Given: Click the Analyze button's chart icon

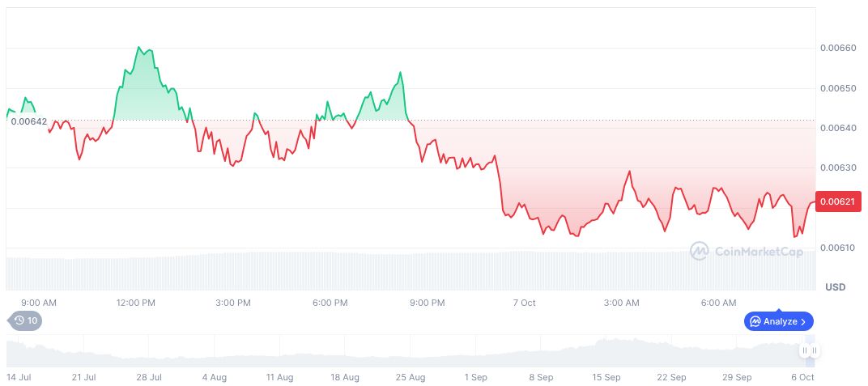Looking at the screenshot, I should tap(755, 321).
